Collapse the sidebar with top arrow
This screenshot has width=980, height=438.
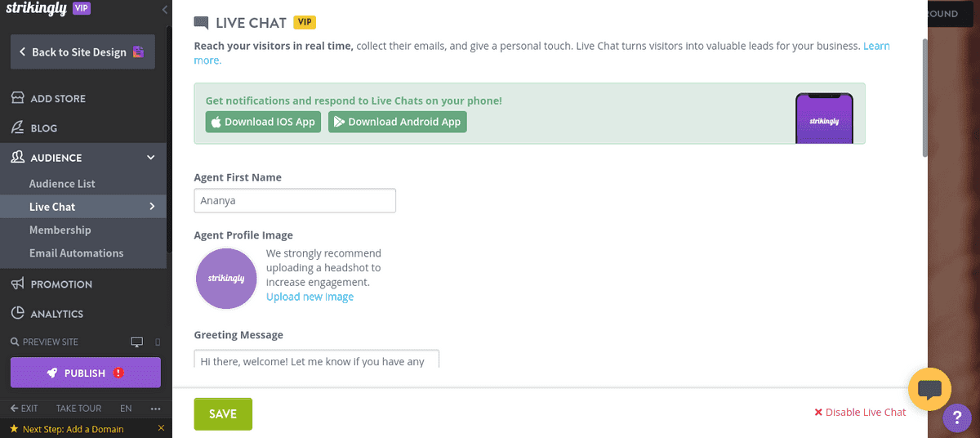[x=165, y=10]
